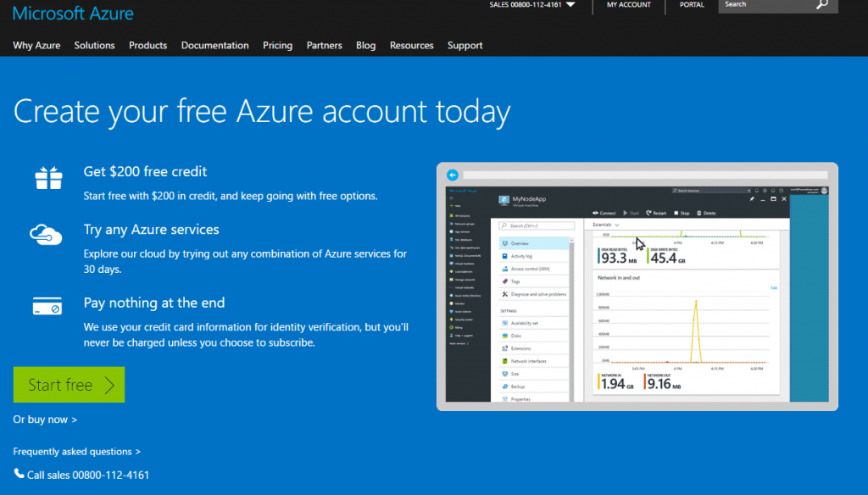The image size is (868, 495).
Task: Select the Connect icon in the VM toolbar
Action: point(593,213)
